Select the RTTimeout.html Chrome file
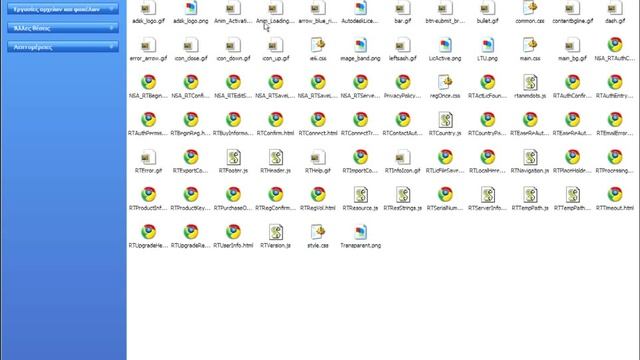 coord(615,195)
